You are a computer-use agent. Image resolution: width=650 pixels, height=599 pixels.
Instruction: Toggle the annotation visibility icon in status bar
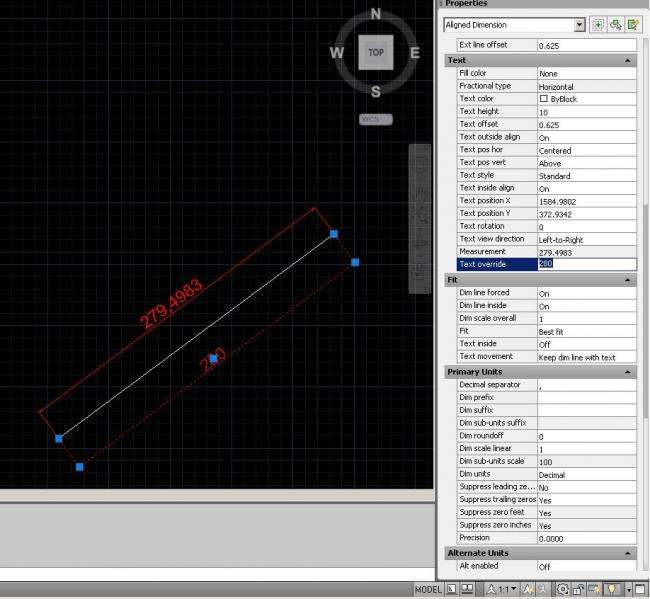526,590
